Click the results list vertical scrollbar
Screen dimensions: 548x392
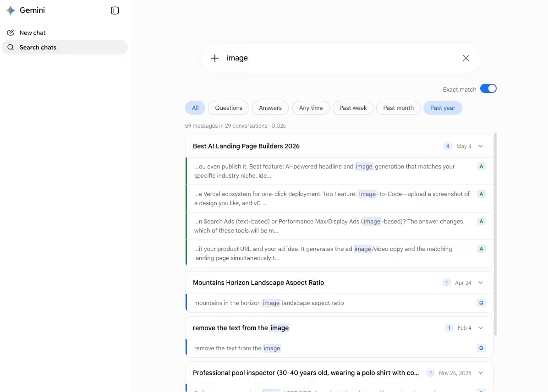click(x=495, y=234)
